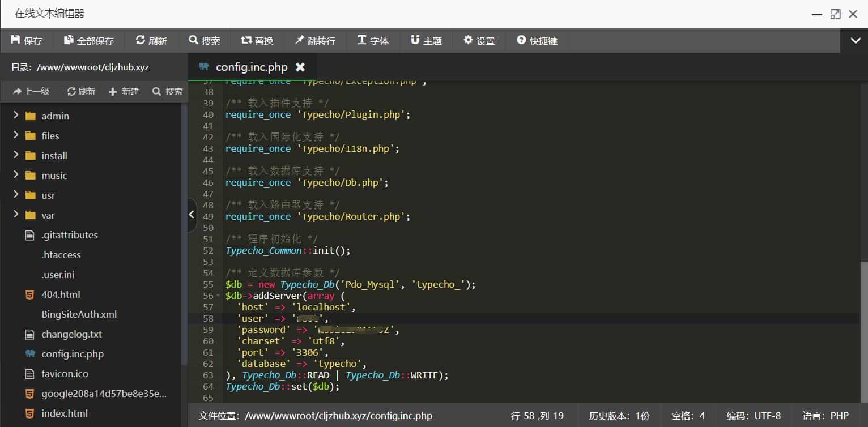Change indentation via 空格: 4
The image size is (868, 427).
(x=688, y=416)
